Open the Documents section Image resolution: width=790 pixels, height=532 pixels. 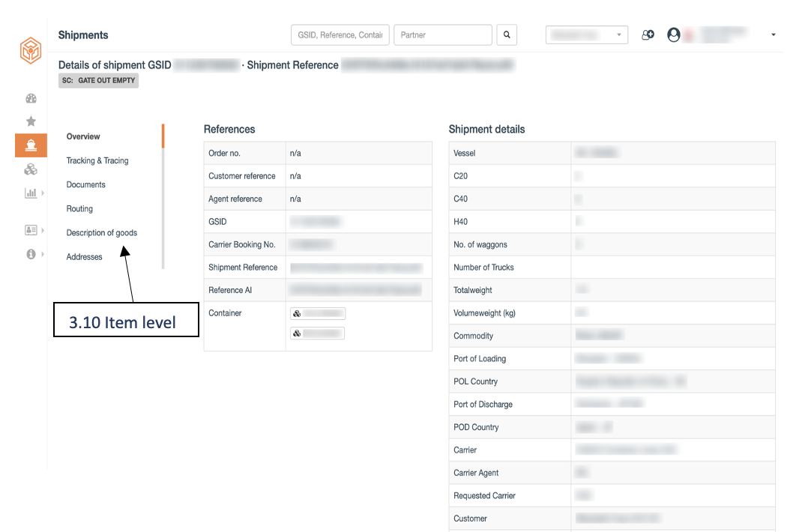86,185
